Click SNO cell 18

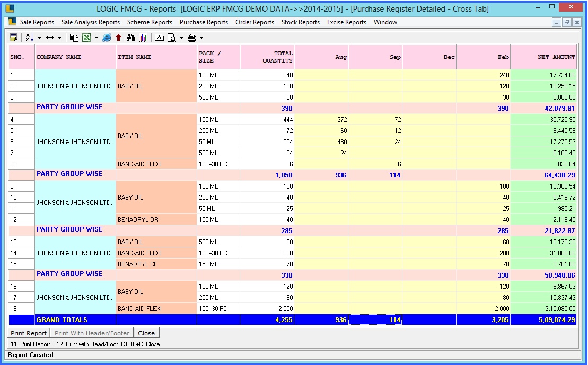pos(22,309)
